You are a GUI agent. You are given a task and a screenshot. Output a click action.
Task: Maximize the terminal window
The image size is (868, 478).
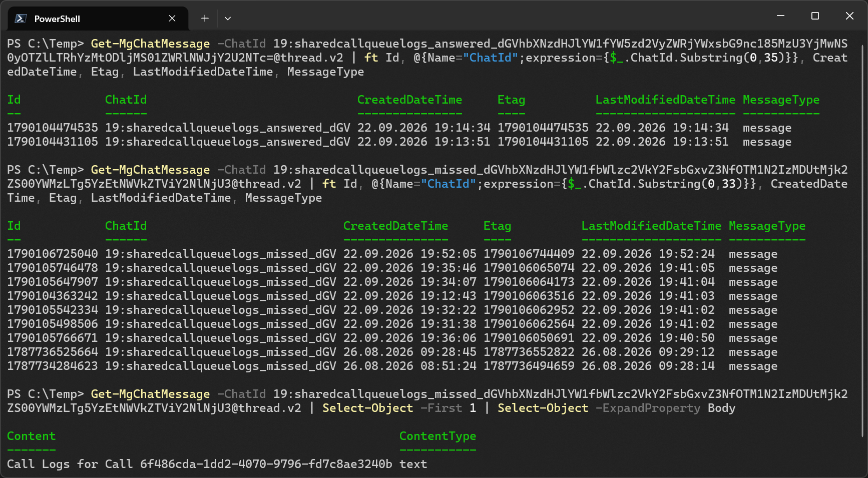[x=815, y=16]
